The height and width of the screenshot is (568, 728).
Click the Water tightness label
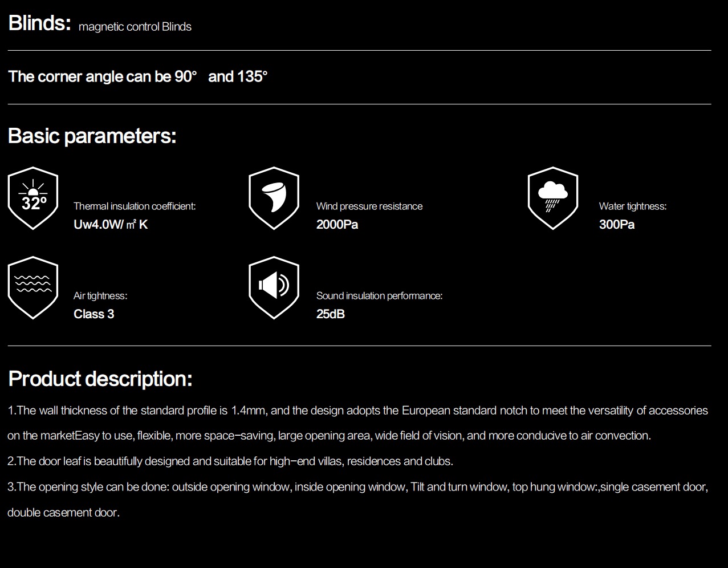coord(633,206)
